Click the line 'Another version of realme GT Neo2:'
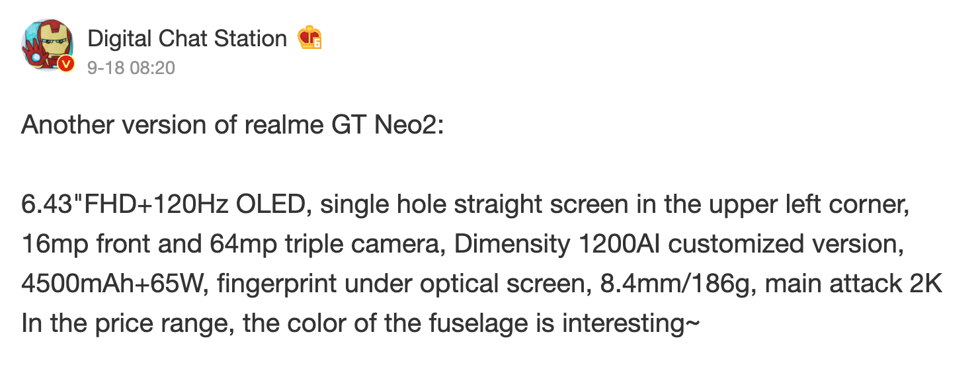The image size is (980, 365). point(232,124)
